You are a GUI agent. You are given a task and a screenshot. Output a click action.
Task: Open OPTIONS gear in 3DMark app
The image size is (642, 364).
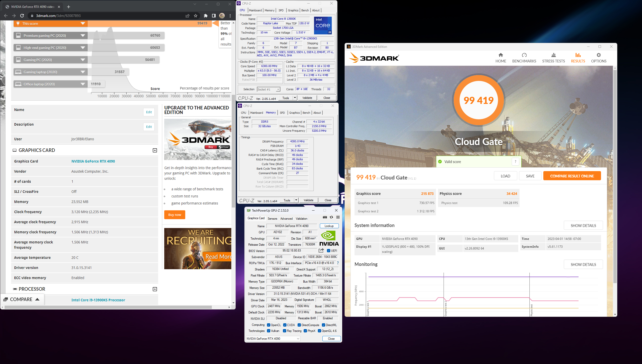[x=598, y=58]
